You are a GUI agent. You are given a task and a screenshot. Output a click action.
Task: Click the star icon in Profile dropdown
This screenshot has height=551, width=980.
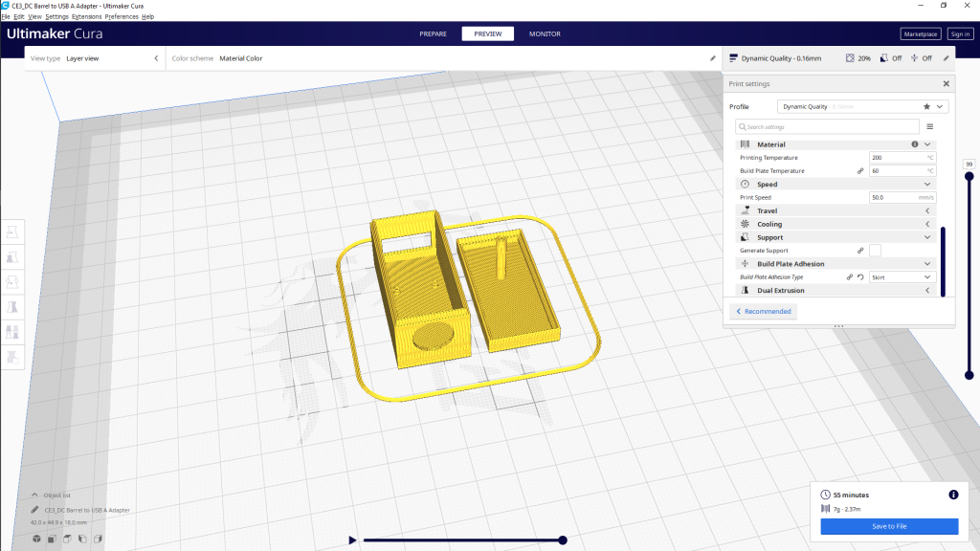tap(925, 107)
